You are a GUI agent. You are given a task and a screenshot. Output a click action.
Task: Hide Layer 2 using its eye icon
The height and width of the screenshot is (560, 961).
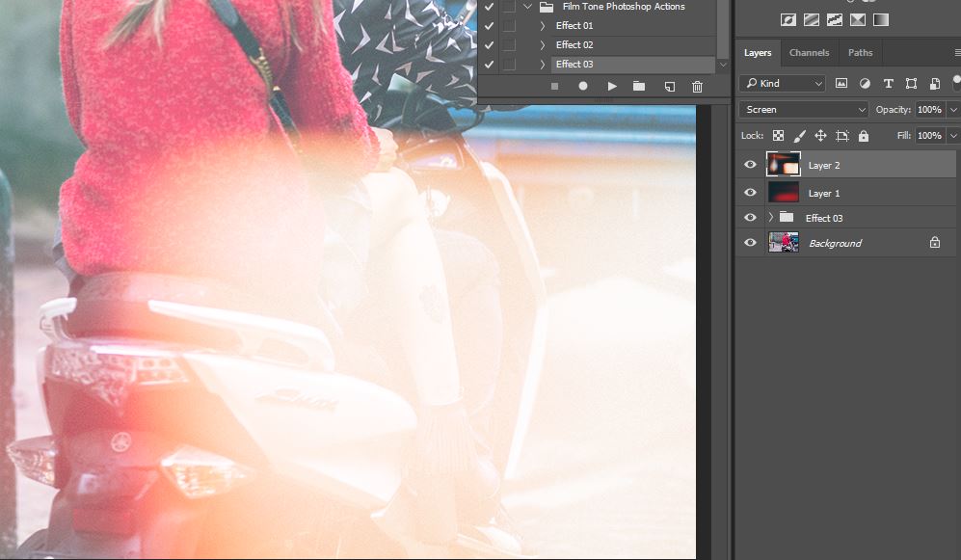click(751, 165)
